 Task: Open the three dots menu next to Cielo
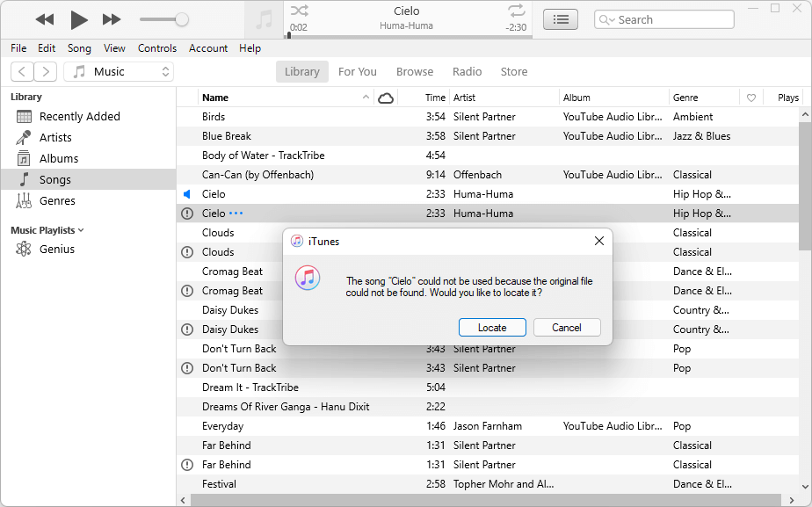point(236,213)
